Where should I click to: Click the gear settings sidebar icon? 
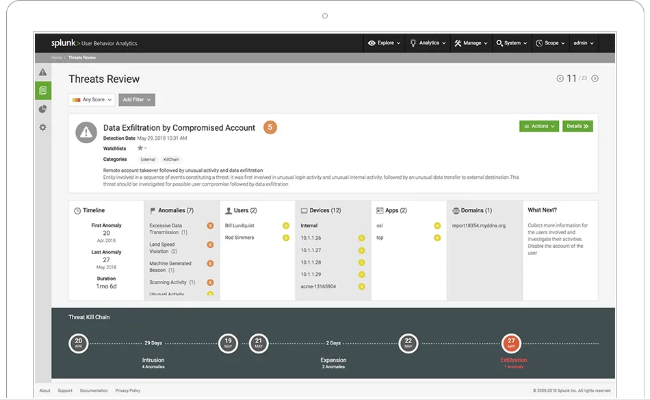[43, 127]
